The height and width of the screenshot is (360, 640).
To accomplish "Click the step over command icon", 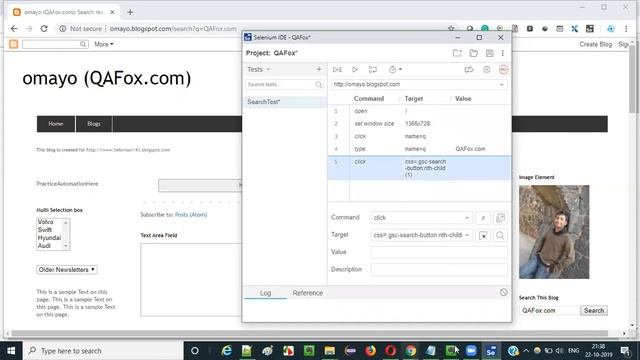I will coord(373,70).
